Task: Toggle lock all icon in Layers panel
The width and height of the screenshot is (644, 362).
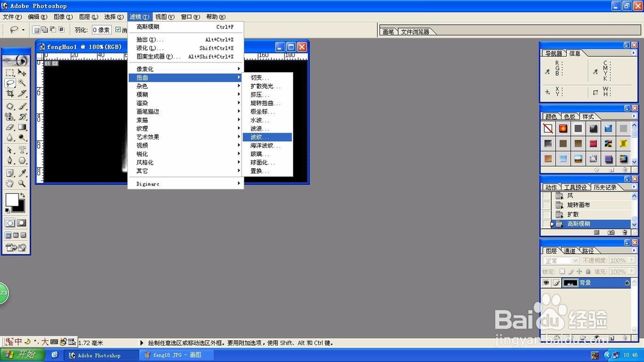Action: point(588,272)
